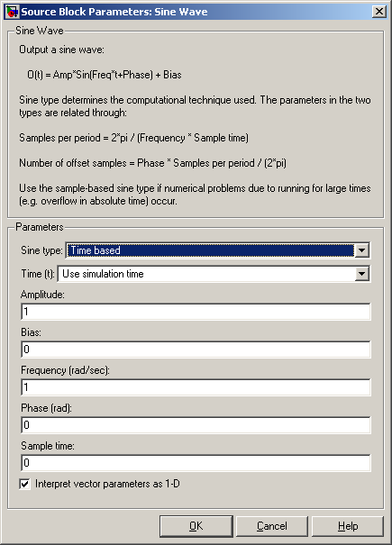Click the Amplitude input field
392x545 pixels.
pyautogui.click(x=196, y=312)
